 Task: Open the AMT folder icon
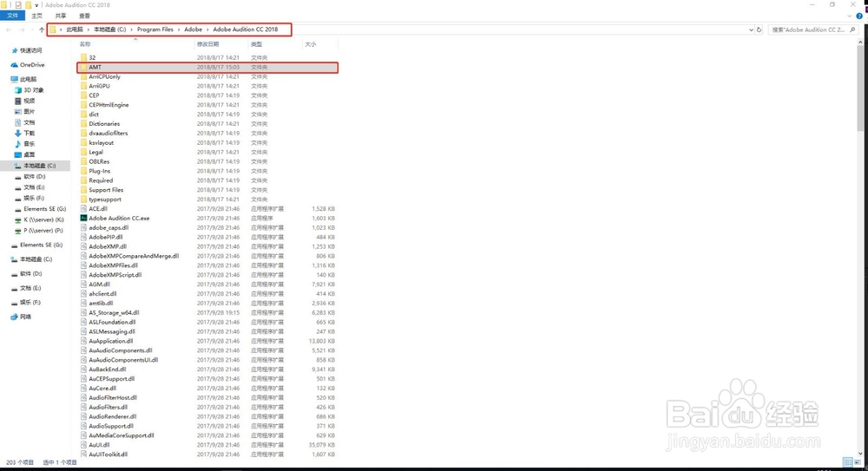point(83,67)
